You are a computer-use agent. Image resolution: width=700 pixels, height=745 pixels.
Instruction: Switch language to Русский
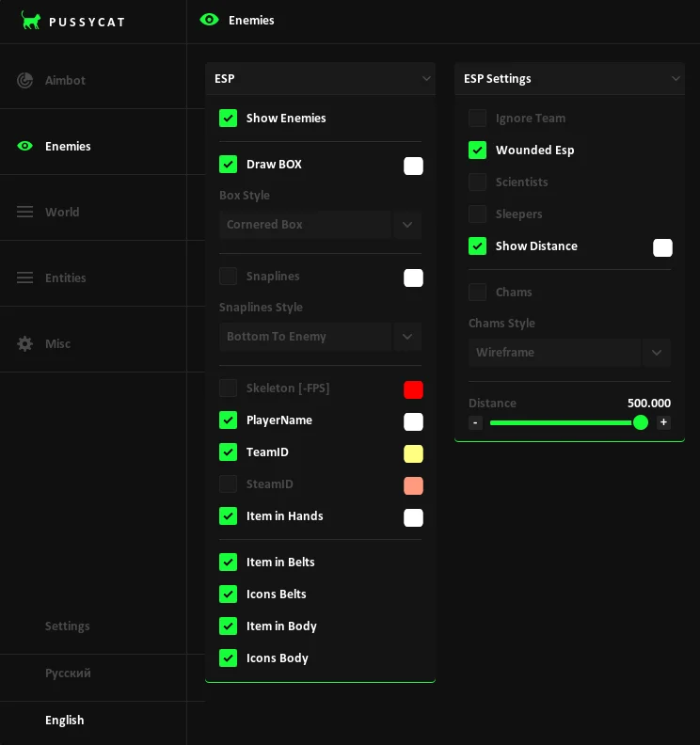[x=68, y=673]
